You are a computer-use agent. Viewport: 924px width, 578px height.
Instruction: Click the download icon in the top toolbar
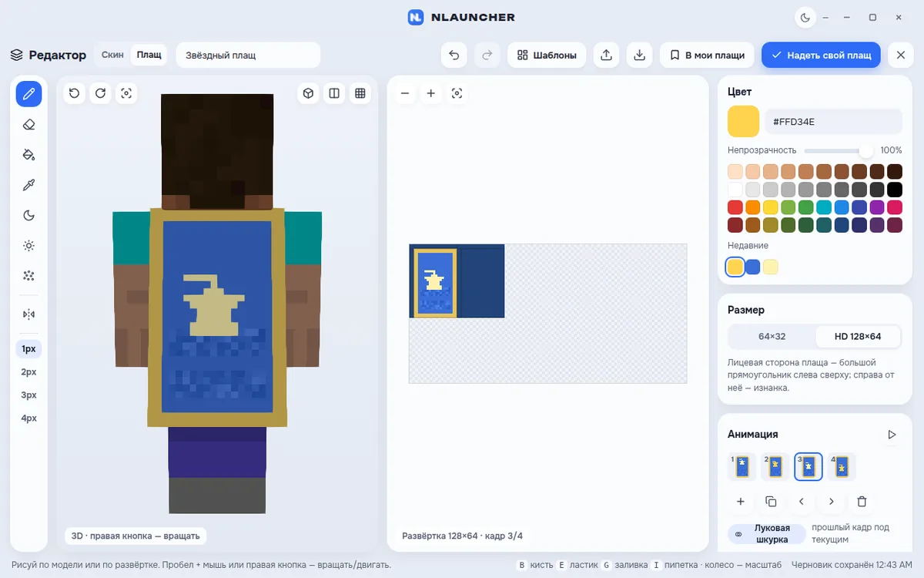pyautogui.click(x=640, y=55)
